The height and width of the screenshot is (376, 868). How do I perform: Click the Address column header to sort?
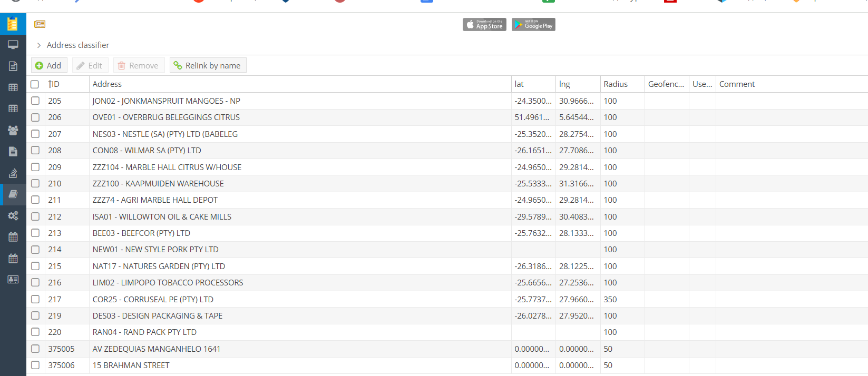107,84
